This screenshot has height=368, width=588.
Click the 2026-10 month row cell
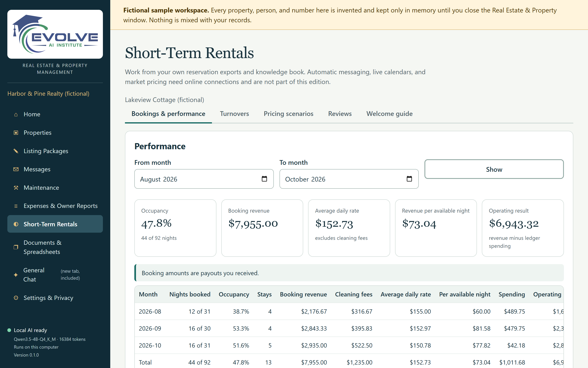click(150, 346)
